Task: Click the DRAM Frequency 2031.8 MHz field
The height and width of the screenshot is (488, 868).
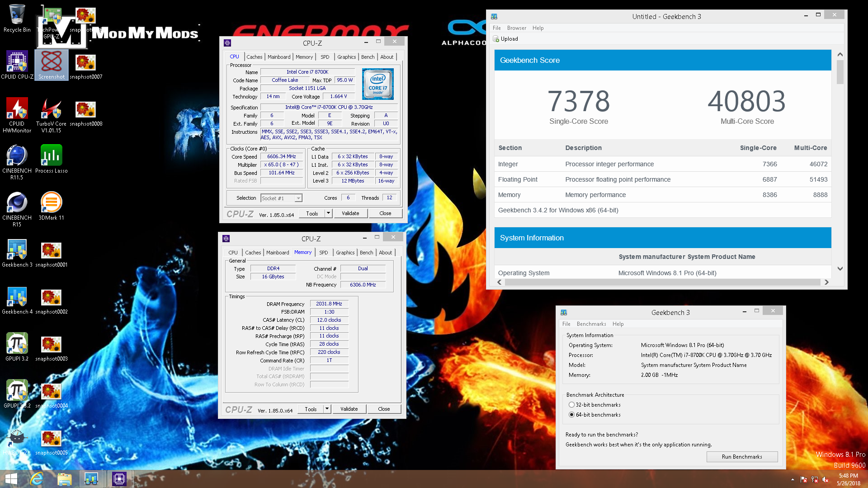Action: pos(329,304)
